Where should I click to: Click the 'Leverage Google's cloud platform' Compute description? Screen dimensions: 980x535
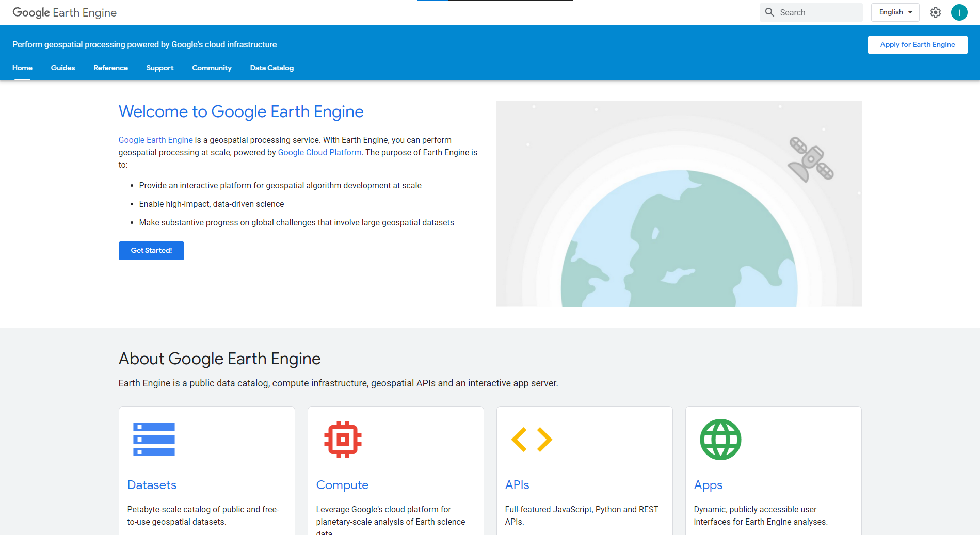click(391, 520)
